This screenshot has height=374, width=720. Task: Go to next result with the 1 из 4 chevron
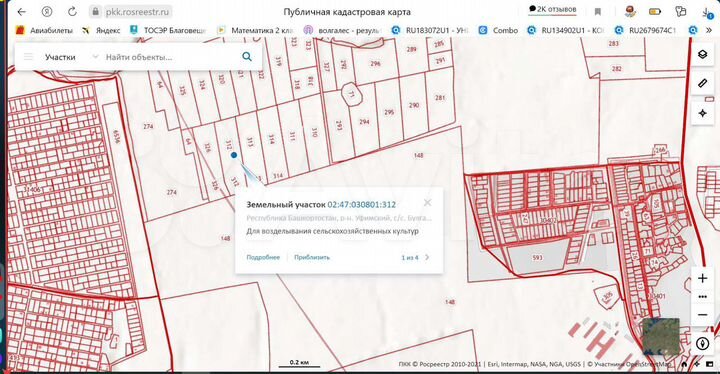pyautogui.click(x=427, y=257)
